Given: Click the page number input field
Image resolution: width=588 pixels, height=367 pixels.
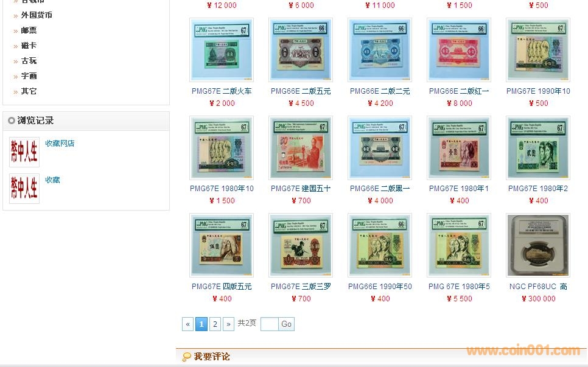Looking at the screenshot, I should click(x=269, y=324).
